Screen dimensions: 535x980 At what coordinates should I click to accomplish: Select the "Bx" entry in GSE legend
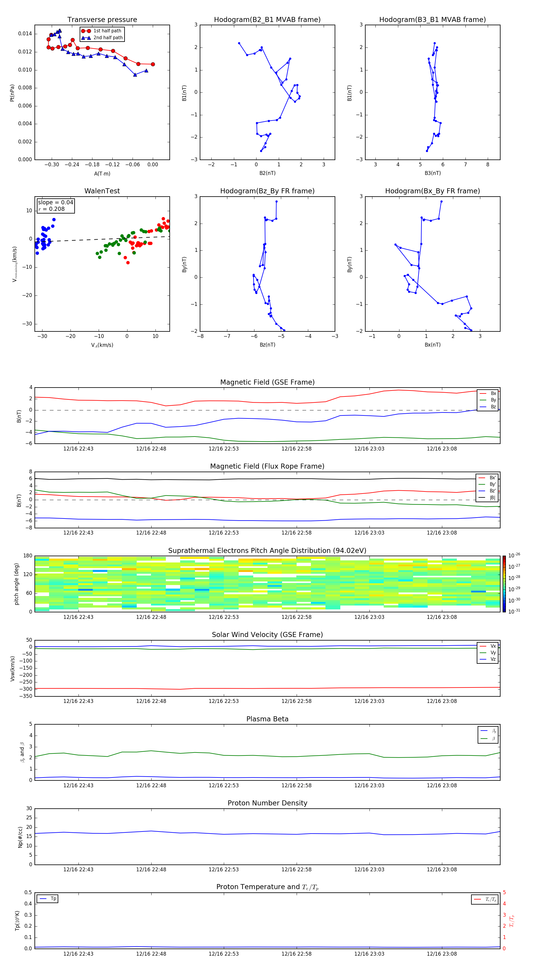[x=488, y=393]
